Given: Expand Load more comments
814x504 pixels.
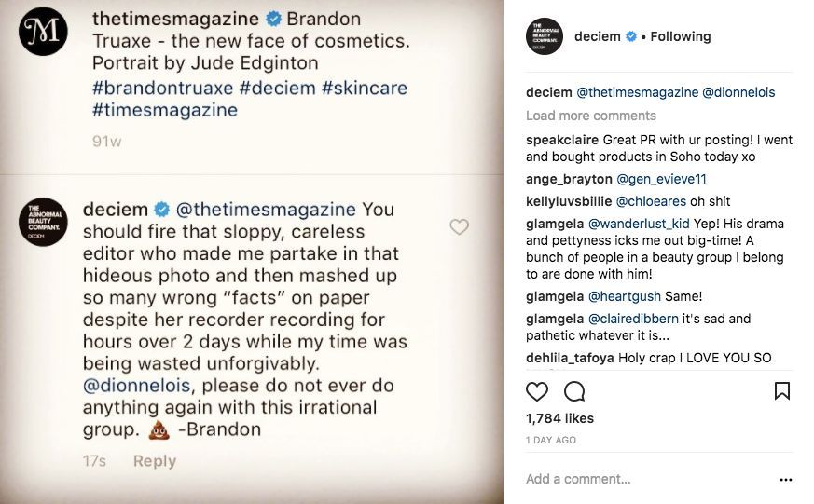Looking at the screenshot, I should pyautogui.click(x=590, y=116).
